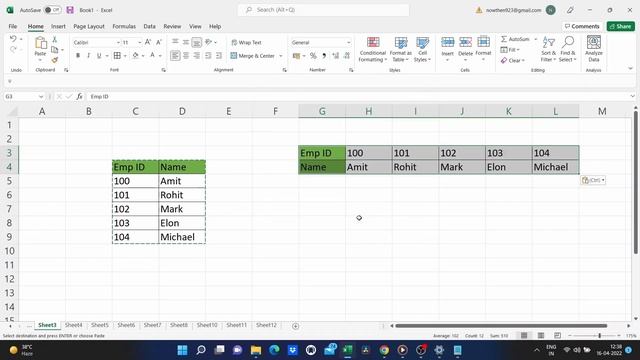Open the File menu
The height and width of the screenshot is (360, 640).
click(x=13, y=26)
